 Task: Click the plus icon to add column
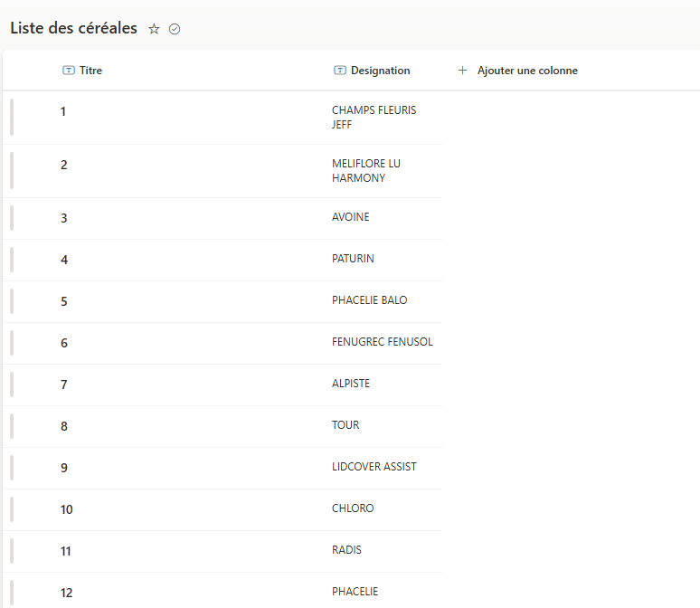[463, 71]
